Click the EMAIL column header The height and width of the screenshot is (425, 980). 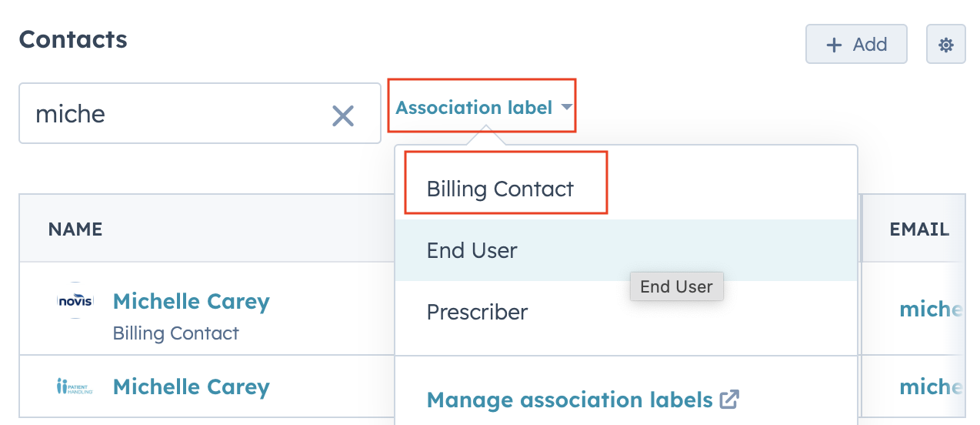click(x=918, y=229)
